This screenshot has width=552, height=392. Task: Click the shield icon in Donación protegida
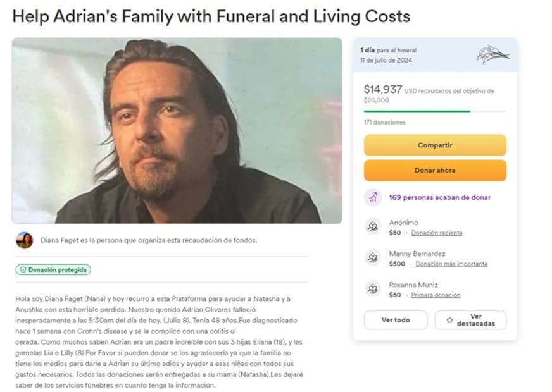point(23,270)
